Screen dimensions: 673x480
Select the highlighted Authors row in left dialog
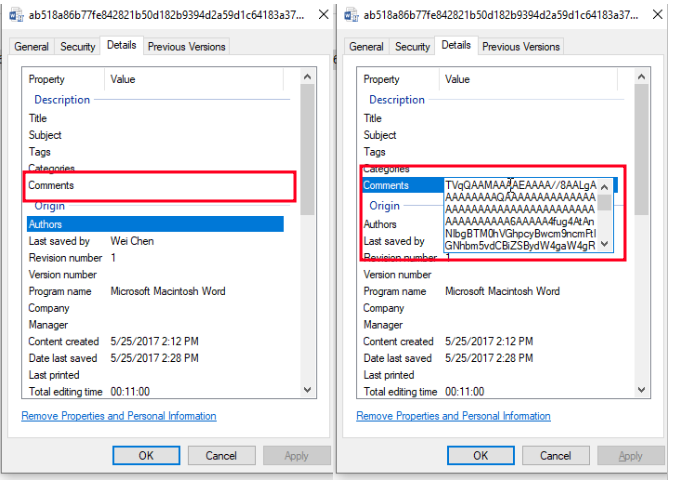(x=155, y=224)
